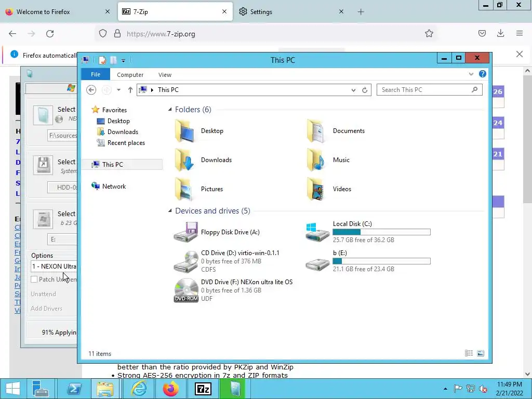Viewport: 532px width, 399px height.
Task: Close the 7-Zip browser tab
Action: [224, 11]
